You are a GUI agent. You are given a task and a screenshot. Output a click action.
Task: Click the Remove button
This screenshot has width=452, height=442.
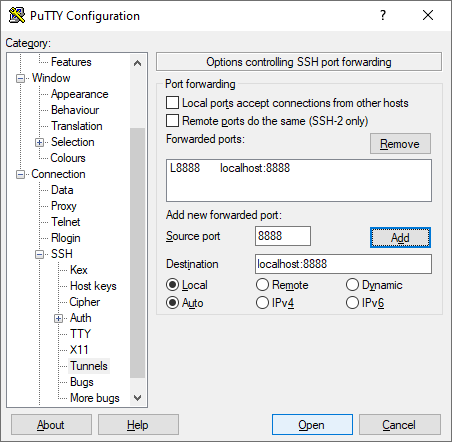tap(400, 144)
